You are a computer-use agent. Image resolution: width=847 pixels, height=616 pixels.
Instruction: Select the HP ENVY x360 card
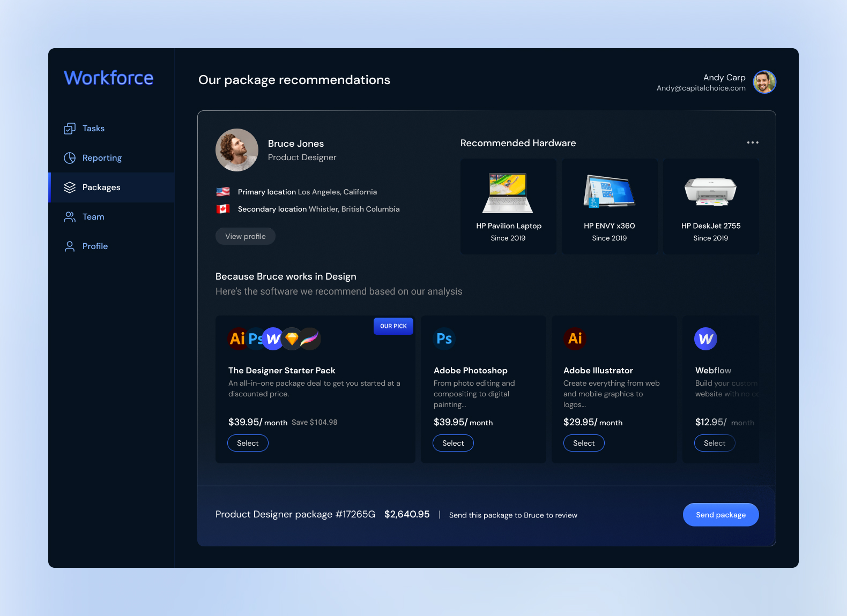point(610,206)
